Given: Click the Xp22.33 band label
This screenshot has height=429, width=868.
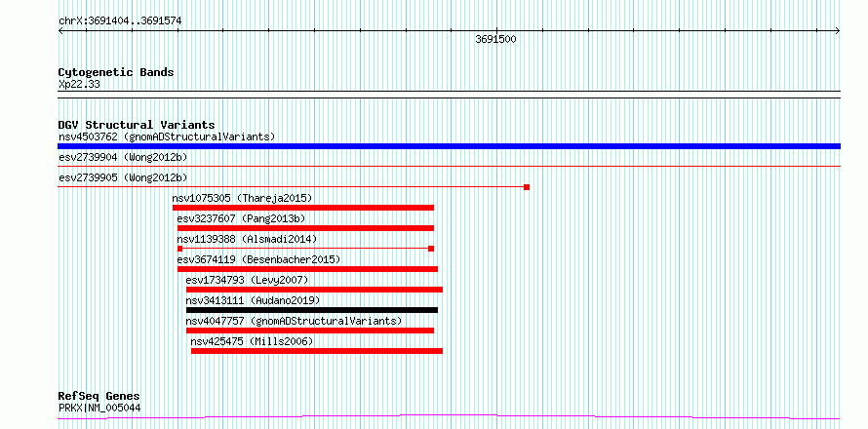Looking at the screenshot, I should [79, 85].
